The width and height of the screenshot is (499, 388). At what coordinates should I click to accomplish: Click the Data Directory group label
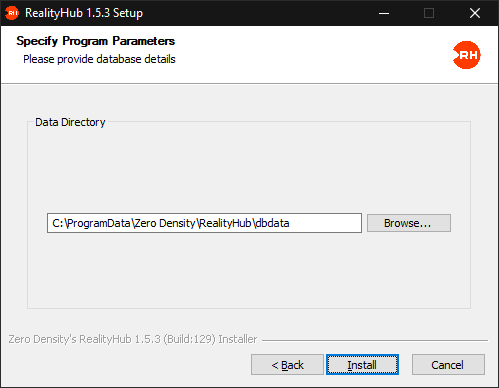pos(70,122)
